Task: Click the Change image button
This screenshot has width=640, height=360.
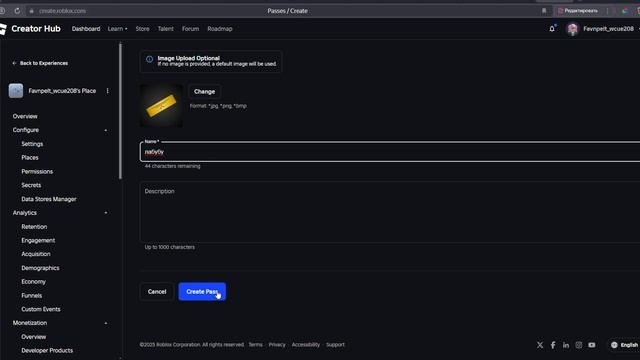Action: (x=204, y=91)
